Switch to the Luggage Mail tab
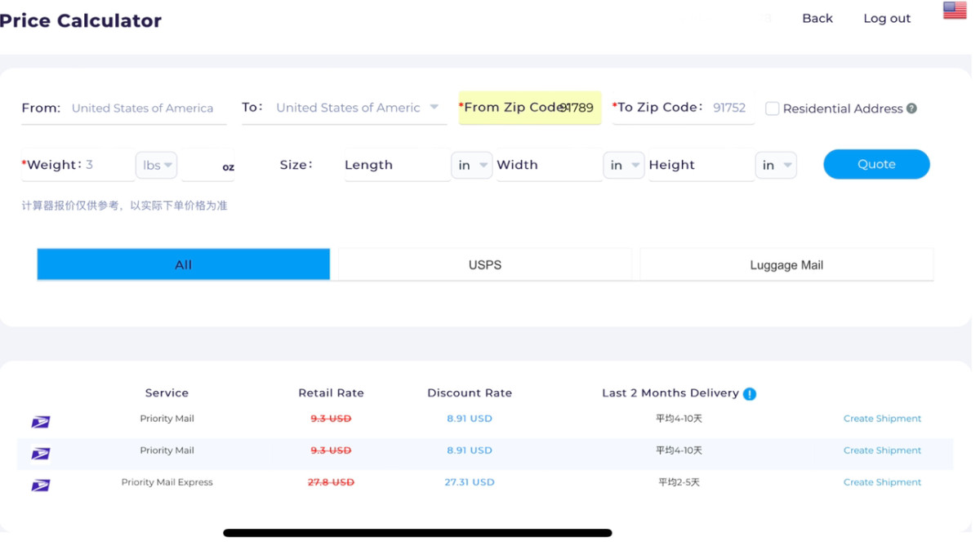Viewport: 980px width, 550px height. pos(786,265)
